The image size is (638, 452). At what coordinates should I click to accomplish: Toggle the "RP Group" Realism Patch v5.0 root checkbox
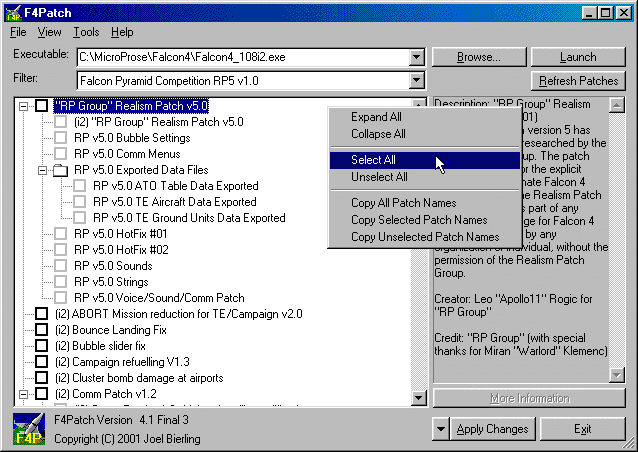[42, 105]
